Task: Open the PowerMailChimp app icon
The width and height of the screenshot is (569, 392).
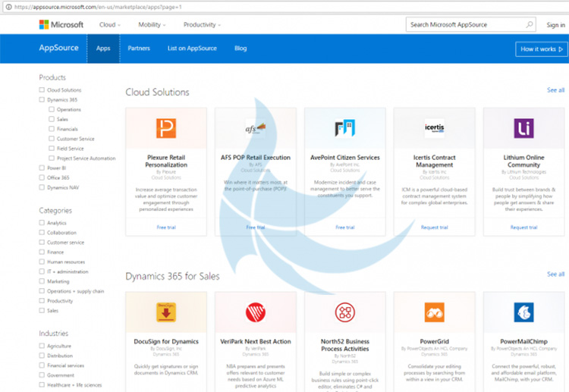Action: pyautogui.click(x=523, y=312)
